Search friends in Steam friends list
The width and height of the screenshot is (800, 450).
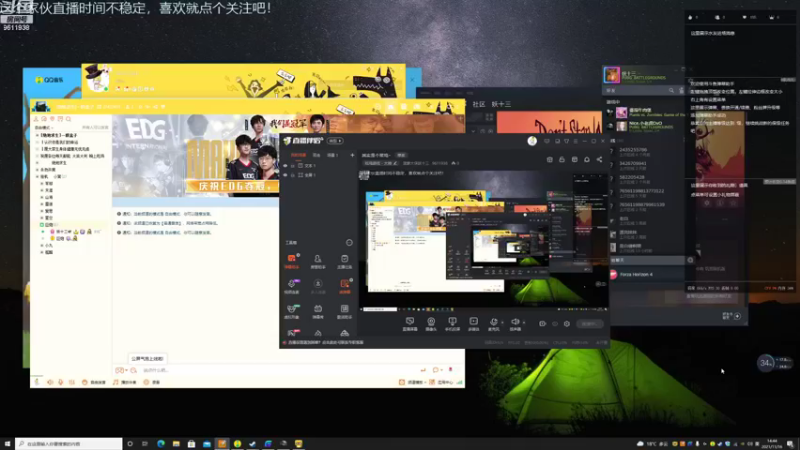671,90
